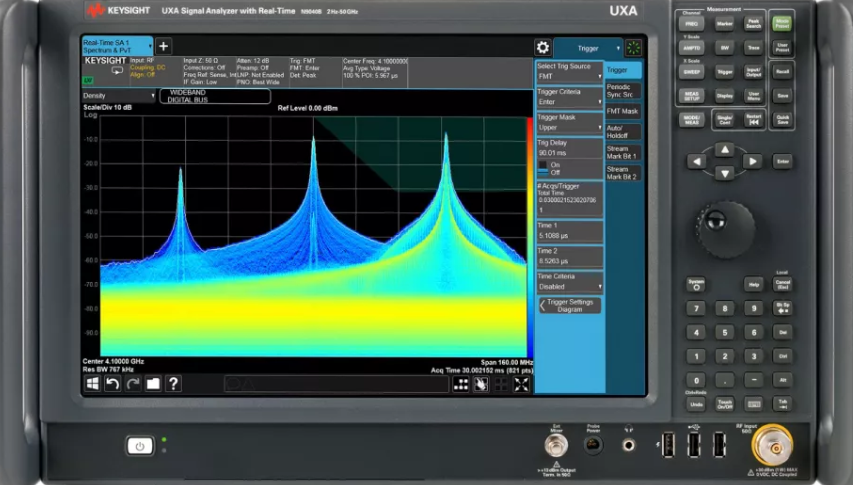Viewport: 853px width, 485px height.
Task: Click the Touch On/Off hardware key
Action: pyautogui.click(x=725, y=404)
